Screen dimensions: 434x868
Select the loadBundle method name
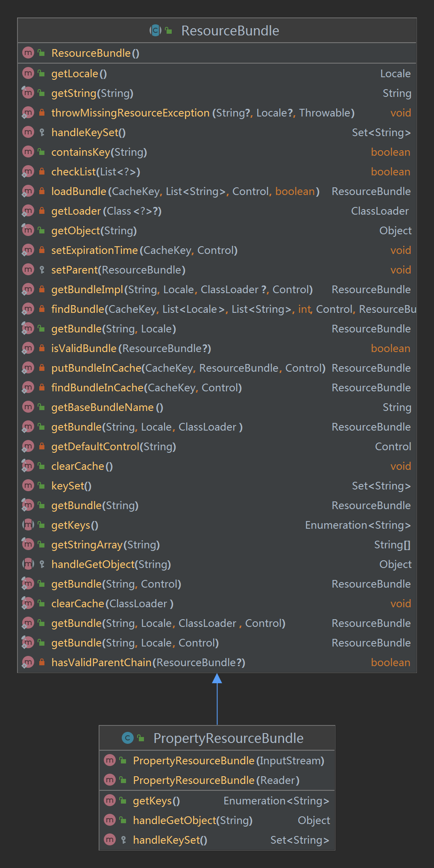tap(79, 191)
